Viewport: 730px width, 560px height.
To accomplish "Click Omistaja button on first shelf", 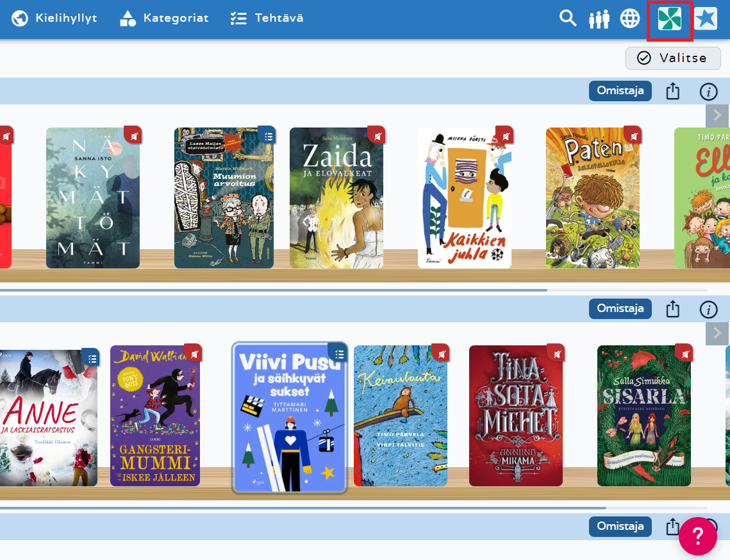I will [x=620, y=91].
